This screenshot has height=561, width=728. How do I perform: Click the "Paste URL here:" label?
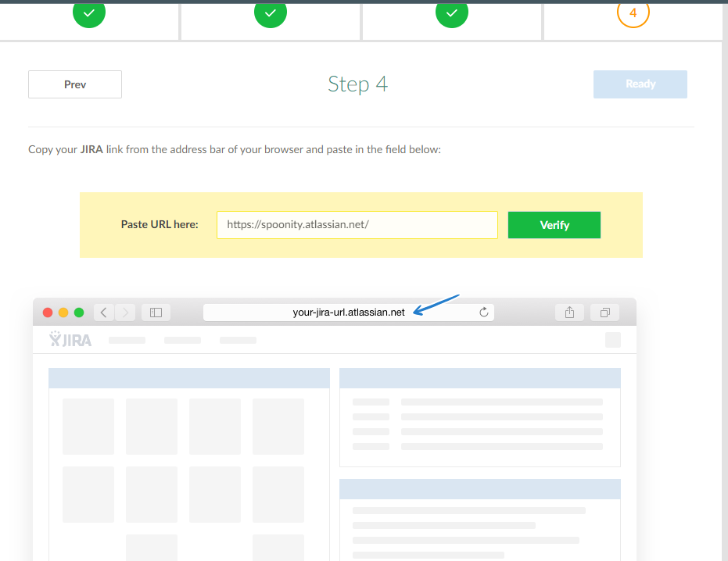point(160,224)
